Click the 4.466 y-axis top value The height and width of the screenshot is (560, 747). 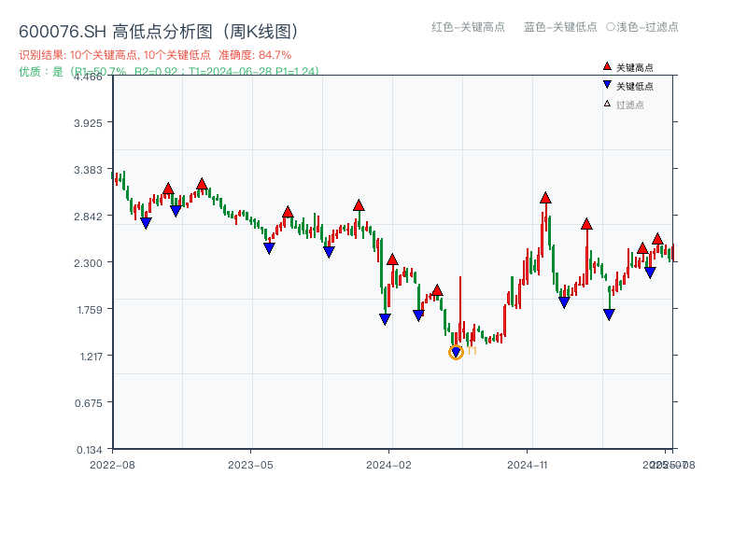[x=92, y=77]
